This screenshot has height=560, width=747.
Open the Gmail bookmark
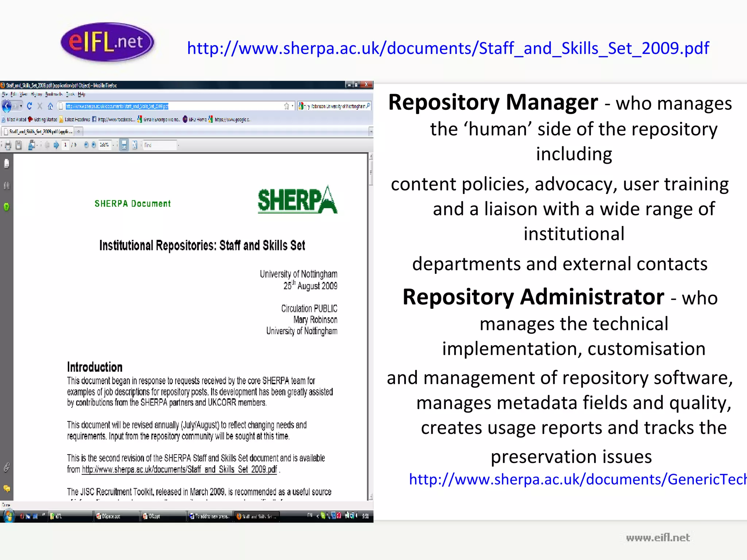point(159,119)
